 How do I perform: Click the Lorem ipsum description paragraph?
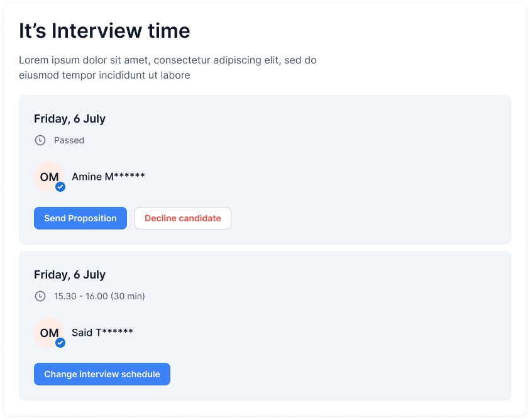tap(168, 67)
